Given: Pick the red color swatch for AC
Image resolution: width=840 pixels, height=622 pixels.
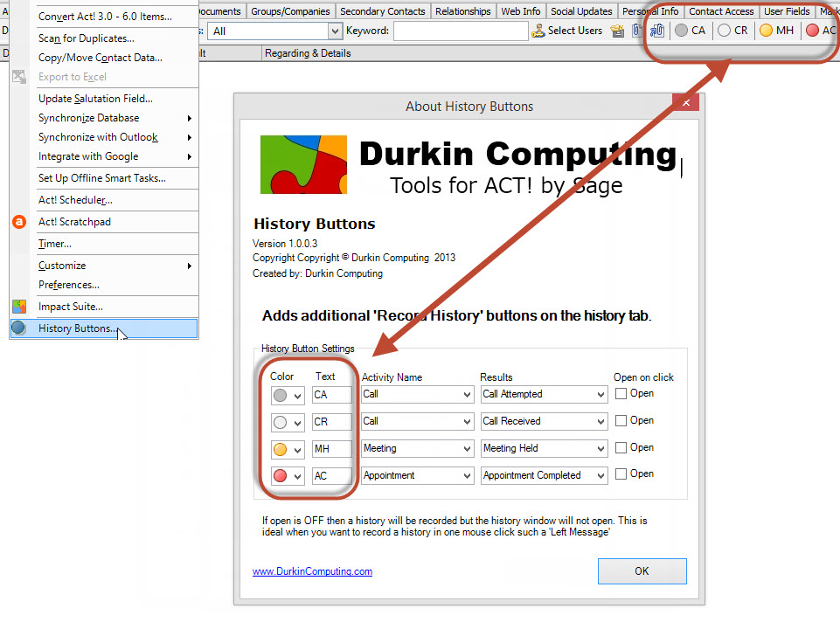Looking at the screenshot, I should pyautogui.click(x=281, y=475).
